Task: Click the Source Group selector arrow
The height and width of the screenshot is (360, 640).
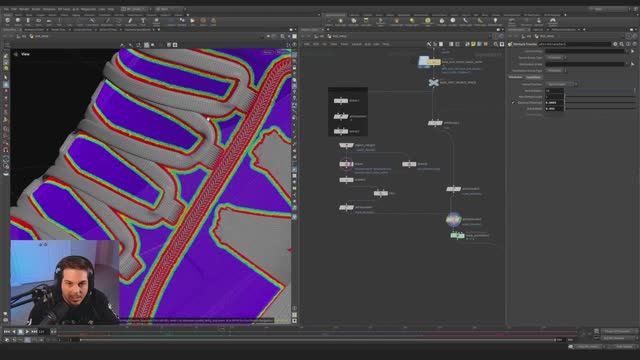Action: pyautogui.click(x=632, y=51)
